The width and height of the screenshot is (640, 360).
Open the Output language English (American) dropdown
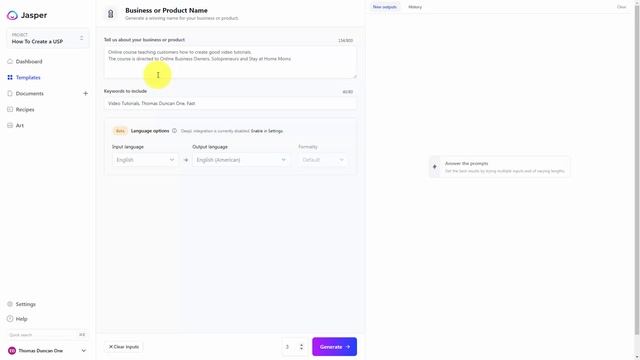[241, 160]
